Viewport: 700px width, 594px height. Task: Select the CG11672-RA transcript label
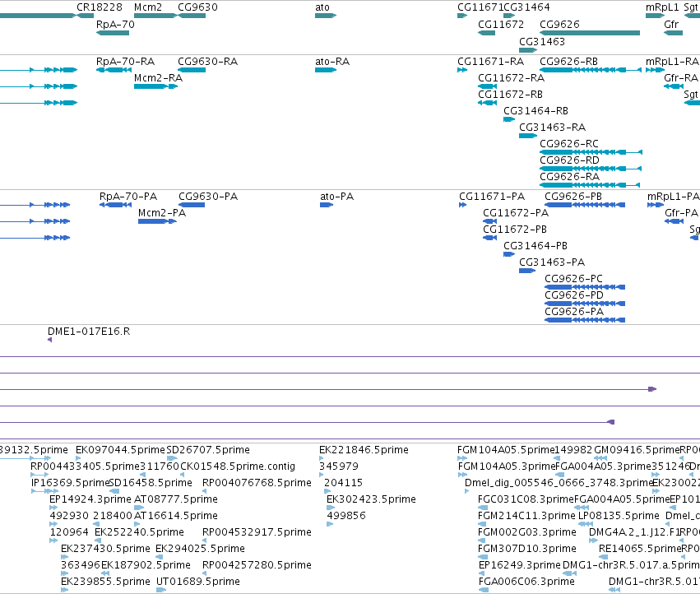point(511,77)
